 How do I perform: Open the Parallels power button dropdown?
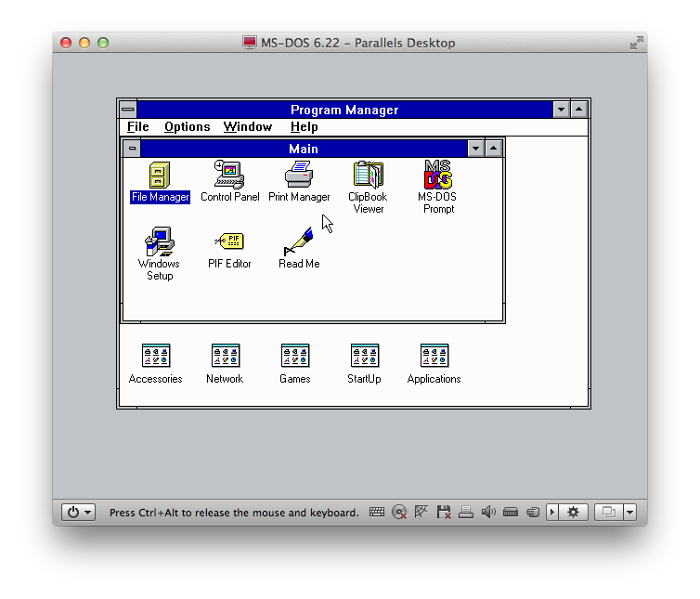[x=79, y=512]
